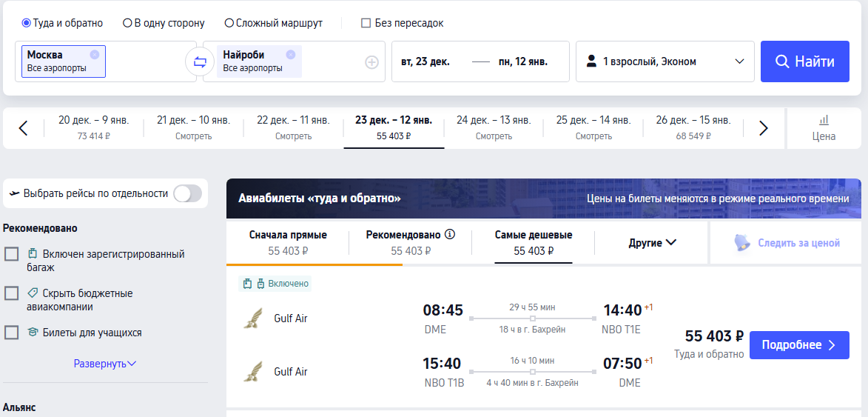This screenshot has height=417, width=868.
Task: Show later dates with the right arrow
Action: (x=764, y=128)
